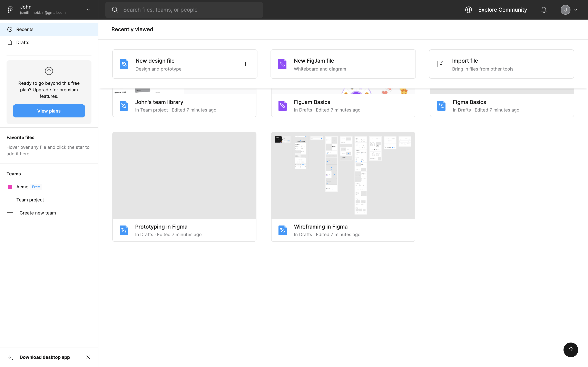Click the Import file icon

tap(441, 64)
